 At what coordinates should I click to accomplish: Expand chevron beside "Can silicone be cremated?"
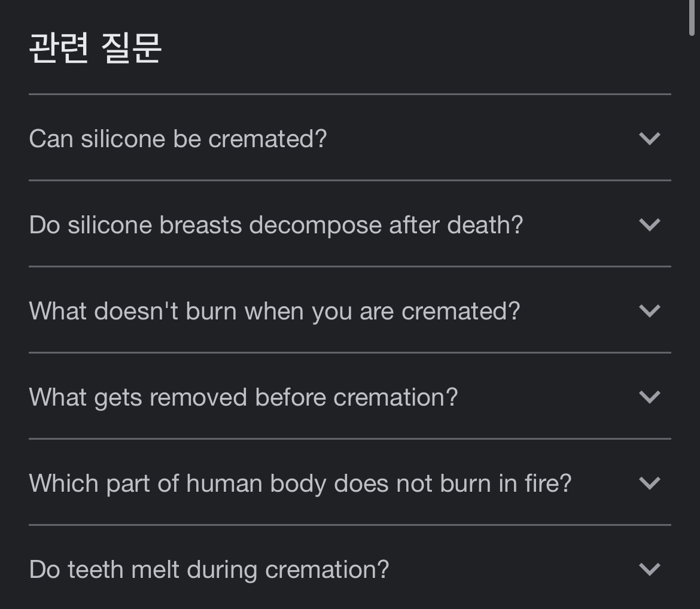pyautogui.click(x=649, y=139)
